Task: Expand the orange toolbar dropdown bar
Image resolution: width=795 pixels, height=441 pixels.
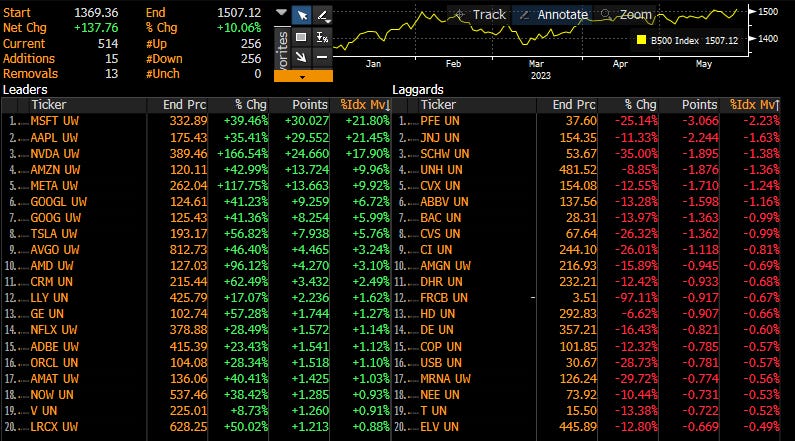Action: click(x=303, y=77)
